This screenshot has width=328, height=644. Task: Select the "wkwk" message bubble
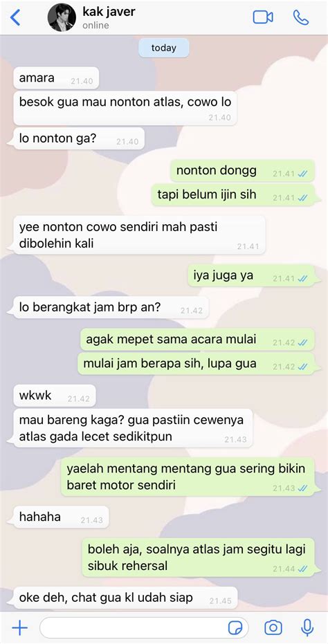pos(55,396)
